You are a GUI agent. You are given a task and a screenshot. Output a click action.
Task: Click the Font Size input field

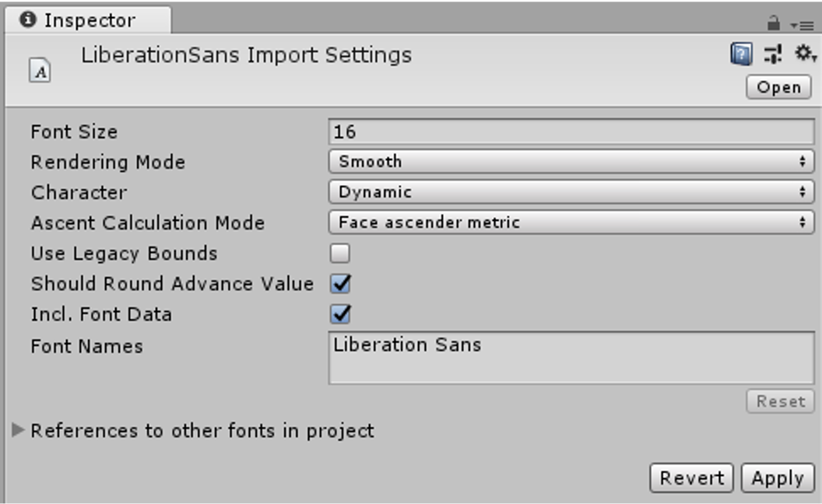click(571, 131)
